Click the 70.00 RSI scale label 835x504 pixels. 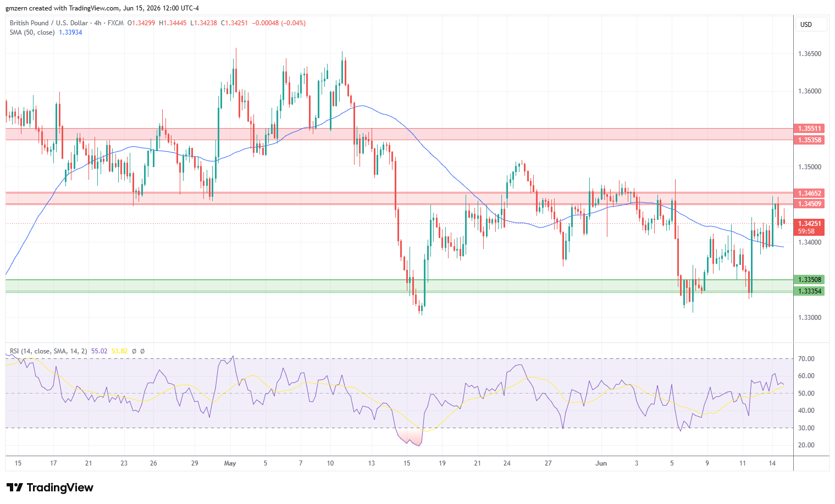[x=806, y=359]
